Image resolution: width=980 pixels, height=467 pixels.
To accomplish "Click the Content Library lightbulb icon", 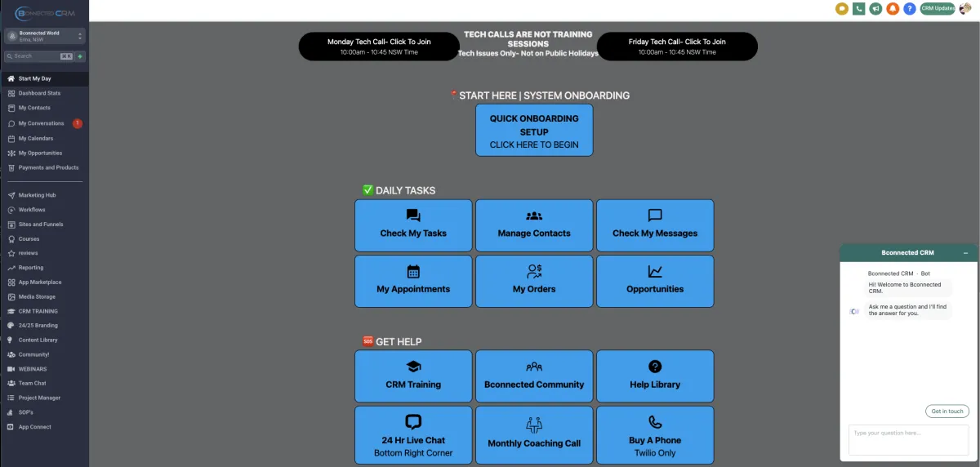I will (x=11, y=340).
